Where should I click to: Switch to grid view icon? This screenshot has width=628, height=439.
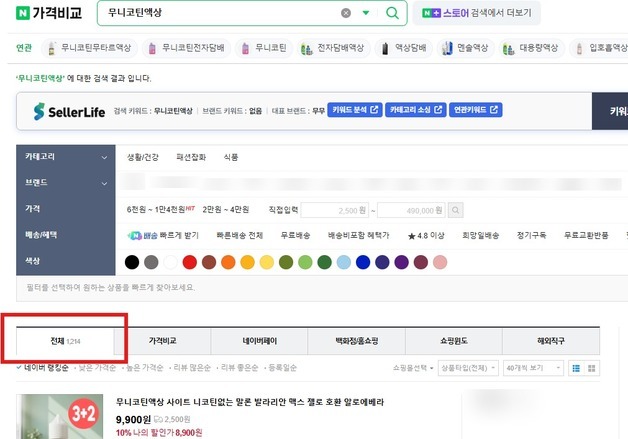click(592, 369)
